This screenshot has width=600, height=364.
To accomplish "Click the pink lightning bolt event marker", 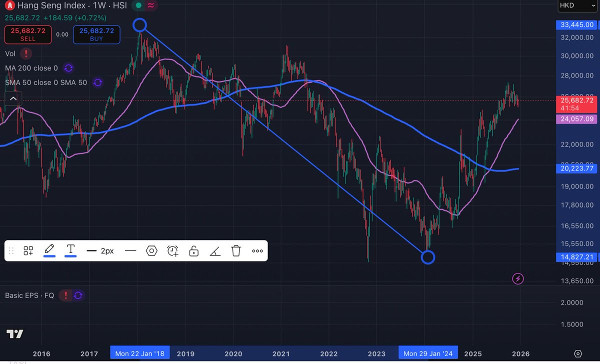I will tap(518, 279).
